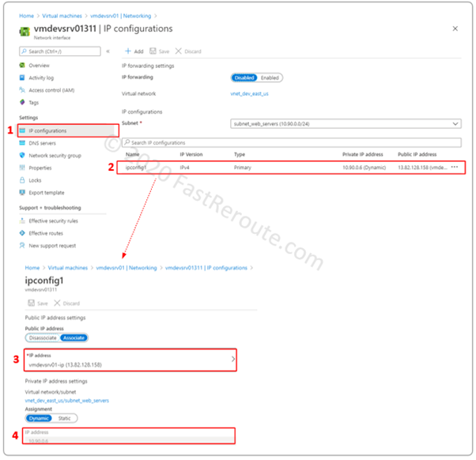476x460 pixels.
Task: Open the Tags menu item
Action: coord(34,103)
